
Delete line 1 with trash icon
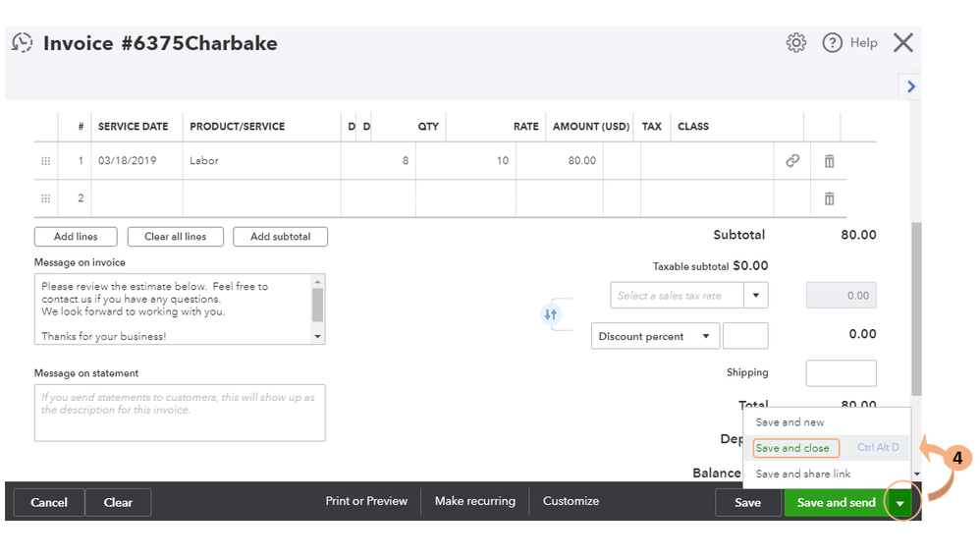click(829, 160)
